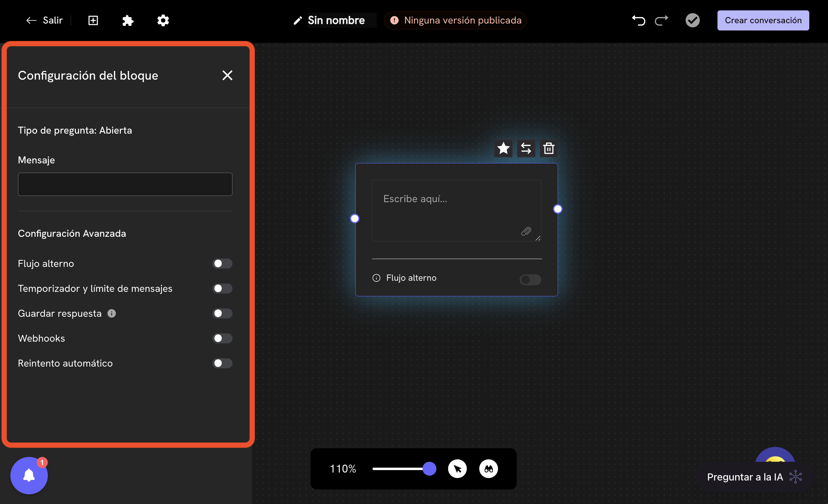Enable Reintento automático switch

click(x=222, y=363)
